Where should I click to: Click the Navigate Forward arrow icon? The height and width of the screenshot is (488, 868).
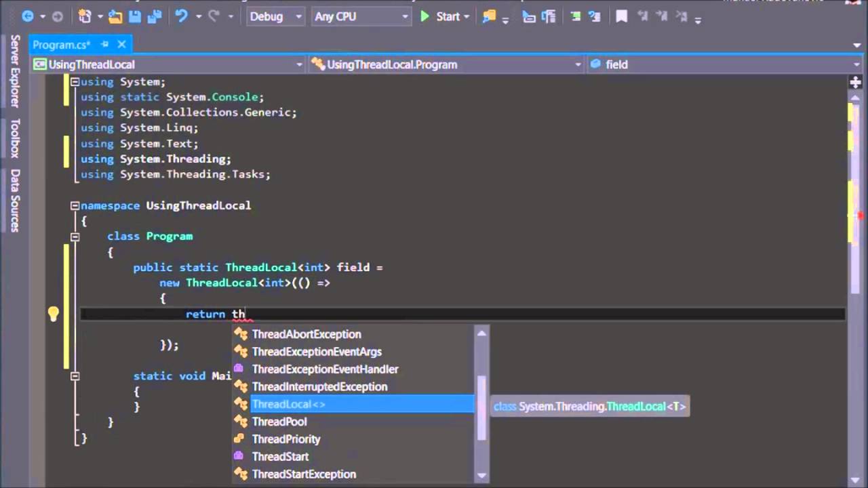[57, 16]
